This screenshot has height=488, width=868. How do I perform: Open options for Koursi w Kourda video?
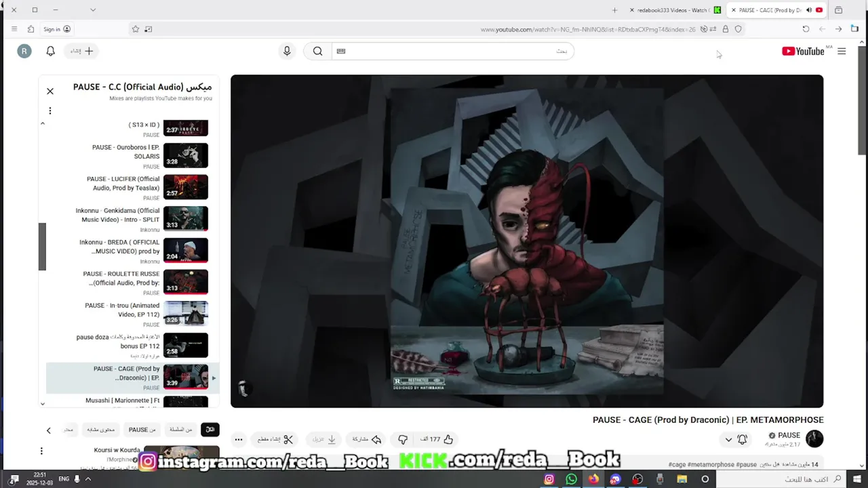point(41,451)
